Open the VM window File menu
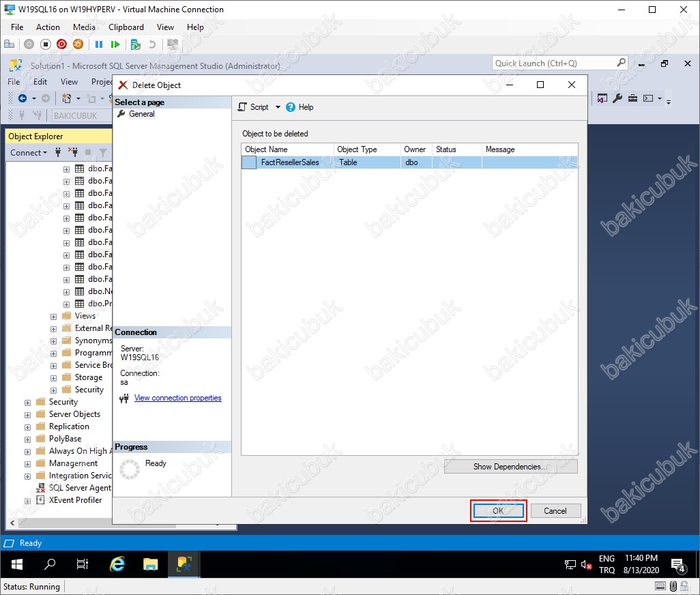This screenshot has height=595, width=700. [17, 27]
